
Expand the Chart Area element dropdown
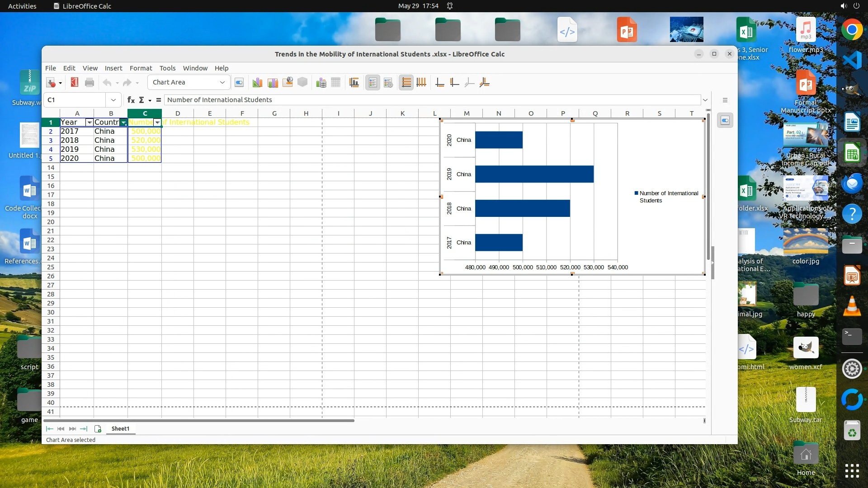(222, 82)
